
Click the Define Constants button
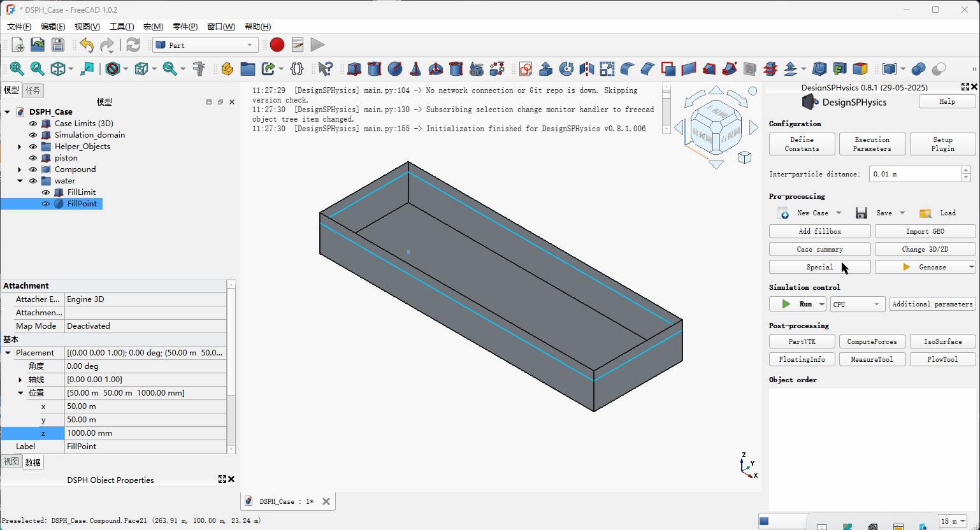802,144
